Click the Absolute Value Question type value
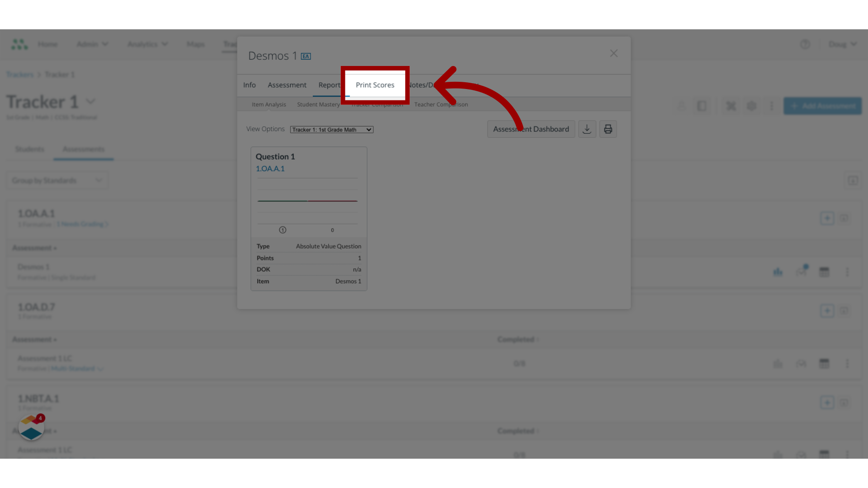868x488 pixels. pos(329,246)
